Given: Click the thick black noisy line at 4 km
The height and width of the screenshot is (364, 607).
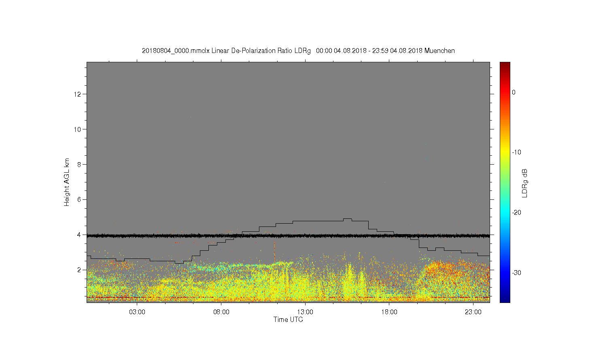Looking at the screenshot, I should 288,235.
